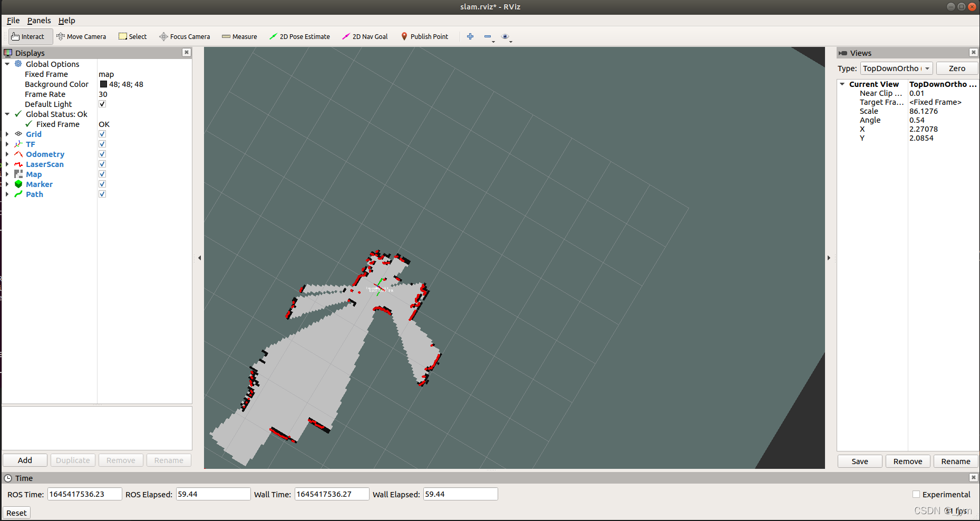980x521 pixels.
Task: Expand the TF display node
Action: pos(7,144)
